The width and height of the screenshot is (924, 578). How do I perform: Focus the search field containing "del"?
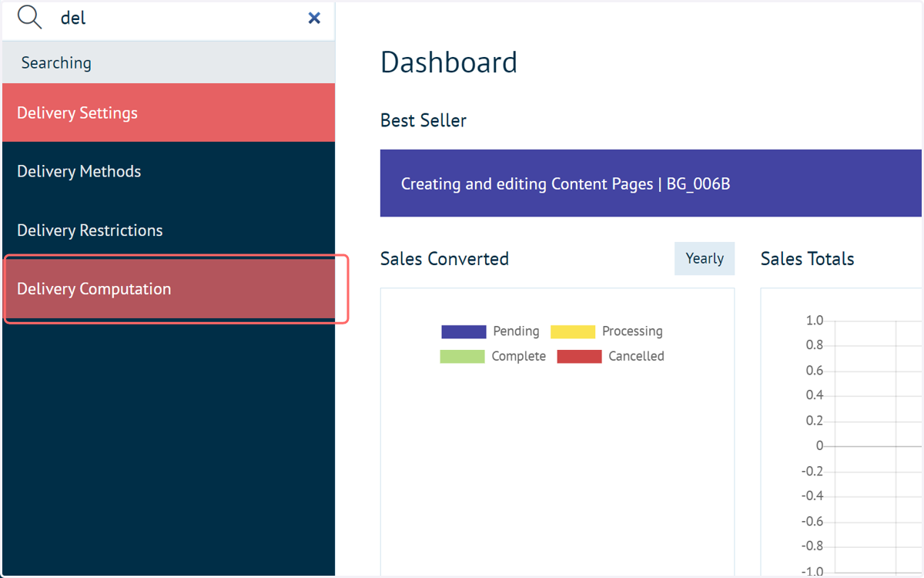tap(177, 18)
